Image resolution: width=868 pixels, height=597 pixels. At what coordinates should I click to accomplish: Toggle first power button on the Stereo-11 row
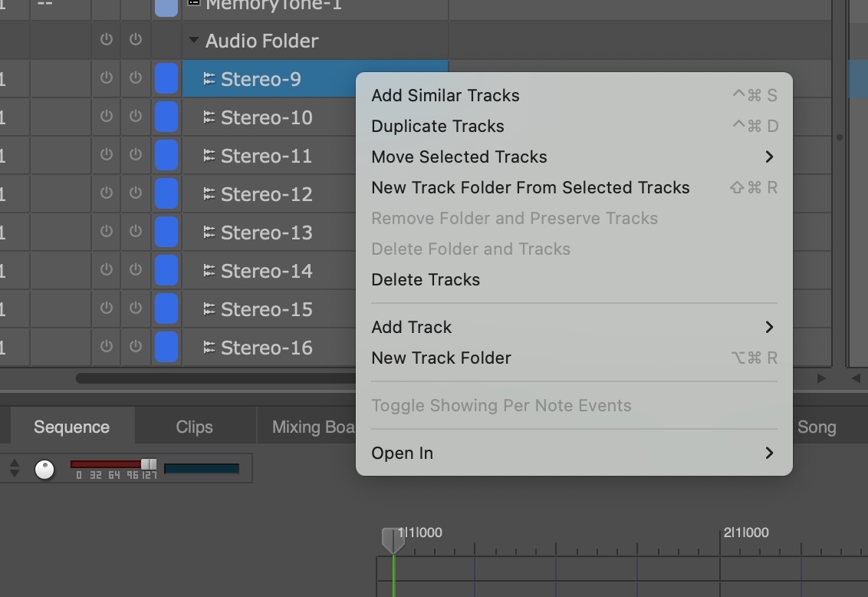[107, 154]
